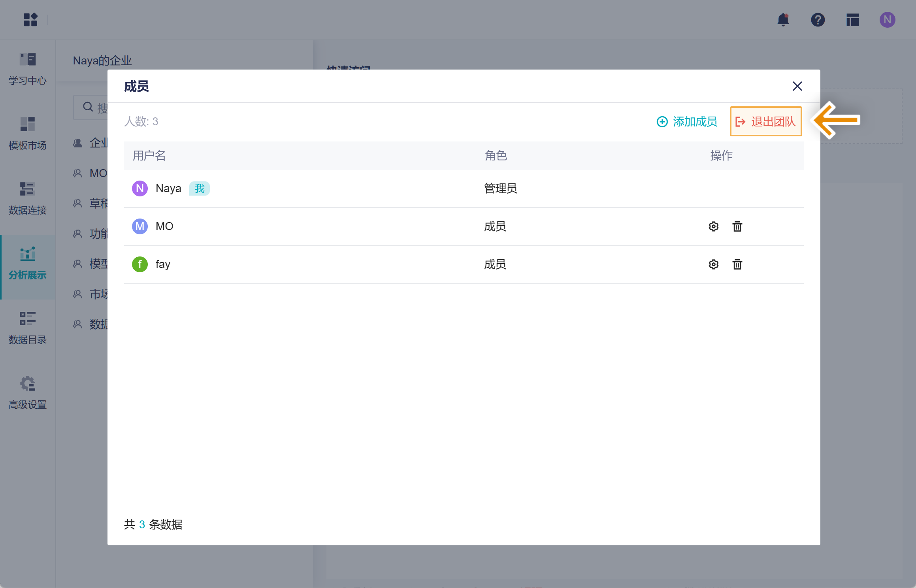Image resolution: width=916 pixels, height=588 pixels.
Task: Open fay's role settings gear
Action: 713,264
